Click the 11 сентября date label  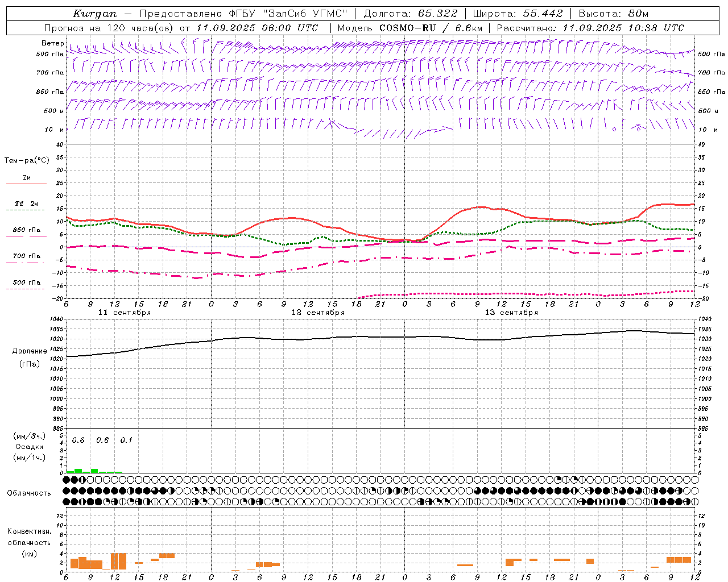click(125, 313)
